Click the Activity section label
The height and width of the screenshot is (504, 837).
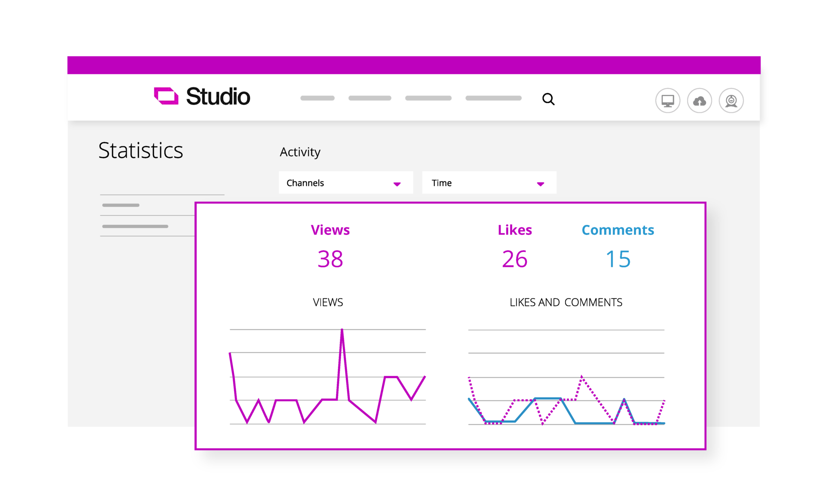click(300, 152)
